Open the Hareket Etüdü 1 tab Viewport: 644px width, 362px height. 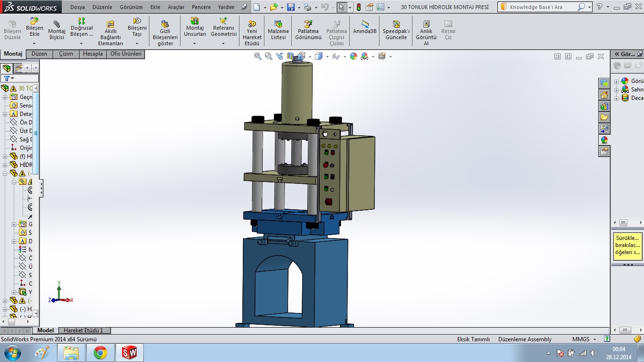(x=83, y=330)
